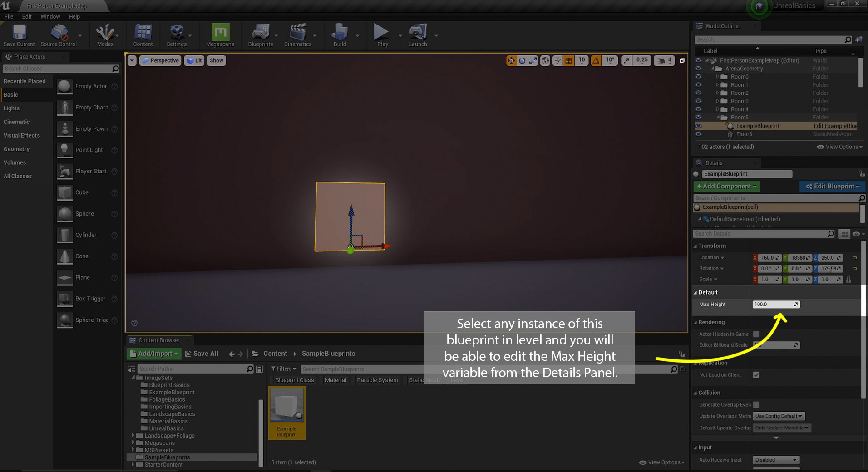
Task: Open the Help menu
Action: 74,16
